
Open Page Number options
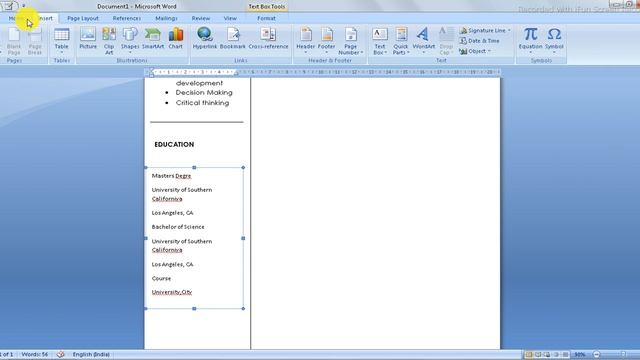350,41
